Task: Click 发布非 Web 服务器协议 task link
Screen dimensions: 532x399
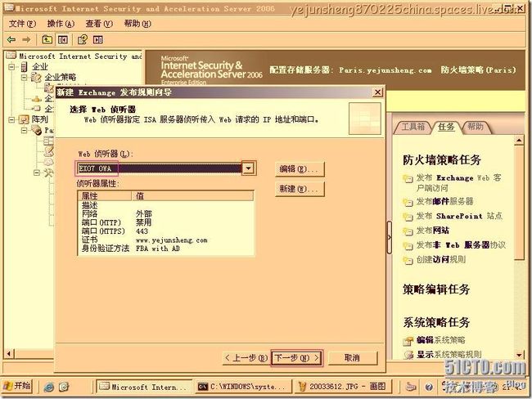Action: 461,245
